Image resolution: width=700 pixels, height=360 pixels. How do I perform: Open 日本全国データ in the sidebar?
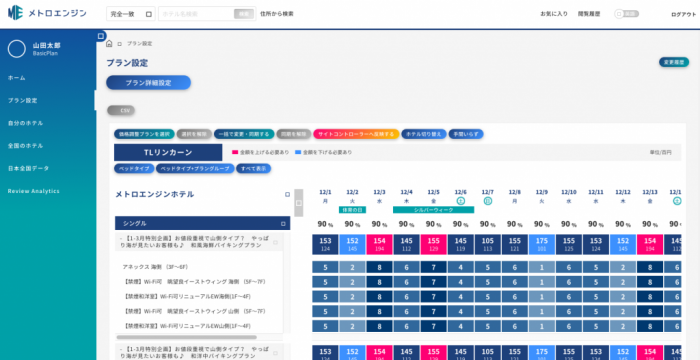28,168
